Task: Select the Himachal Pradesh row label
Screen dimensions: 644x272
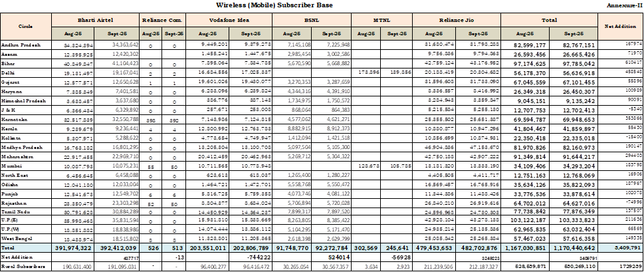Action: [x=23, y=96]
